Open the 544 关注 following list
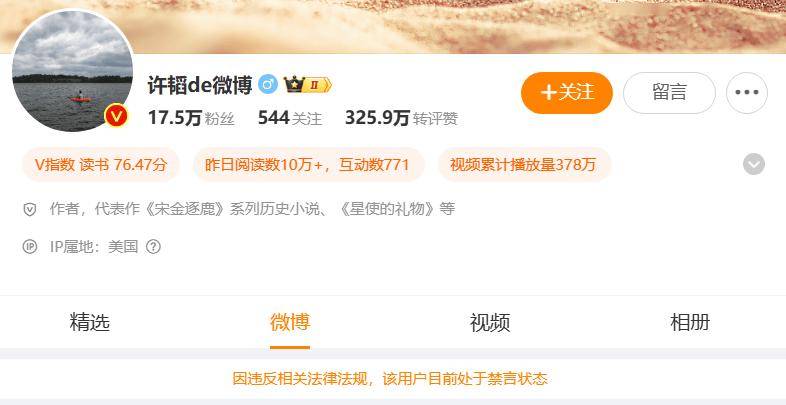This screenshot has width=786, height=405. 290,118
